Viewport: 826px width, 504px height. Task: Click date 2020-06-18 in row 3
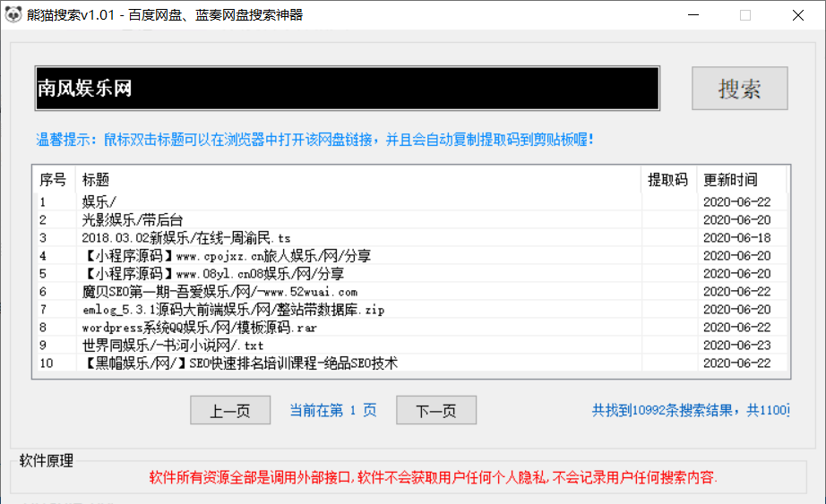[737, 237]
